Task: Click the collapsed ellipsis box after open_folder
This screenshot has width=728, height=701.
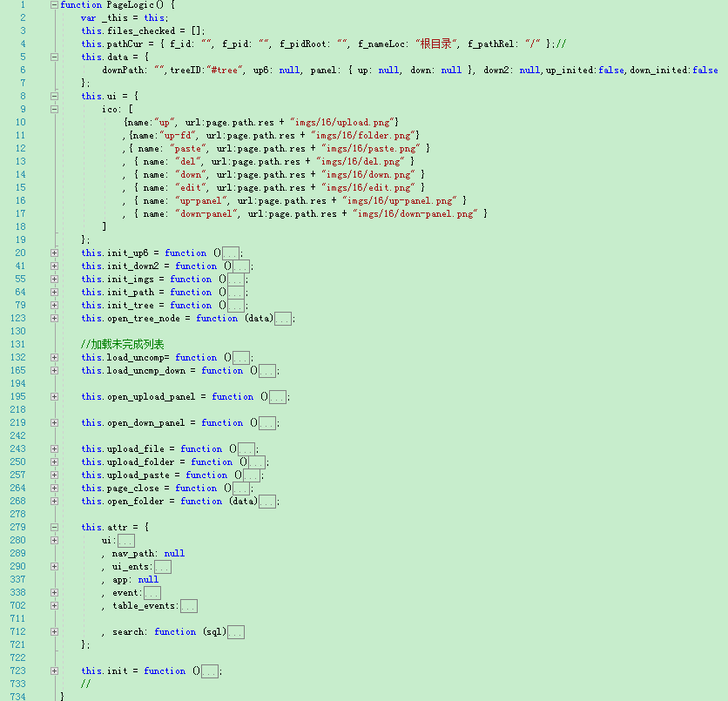Action: pos(267,502)
